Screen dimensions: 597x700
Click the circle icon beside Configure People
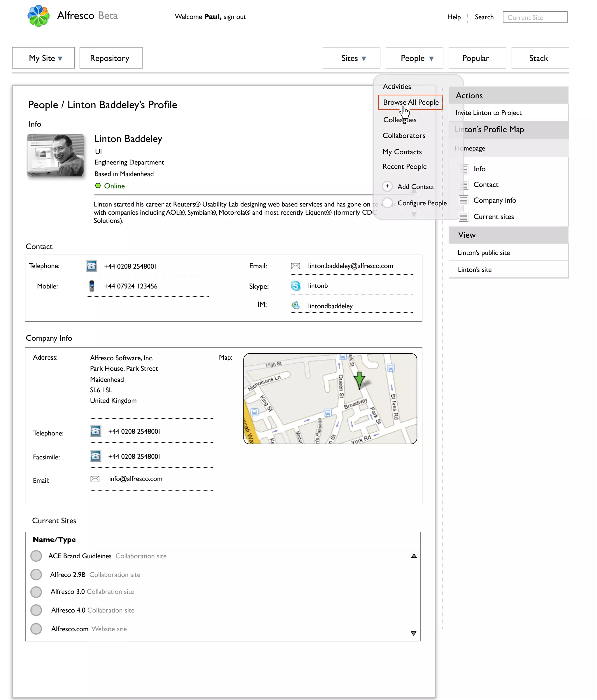(x=388, y=203)
